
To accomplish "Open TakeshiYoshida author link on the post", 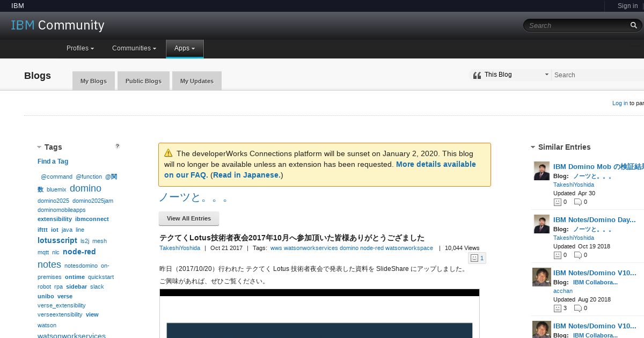I will (180, 248).
